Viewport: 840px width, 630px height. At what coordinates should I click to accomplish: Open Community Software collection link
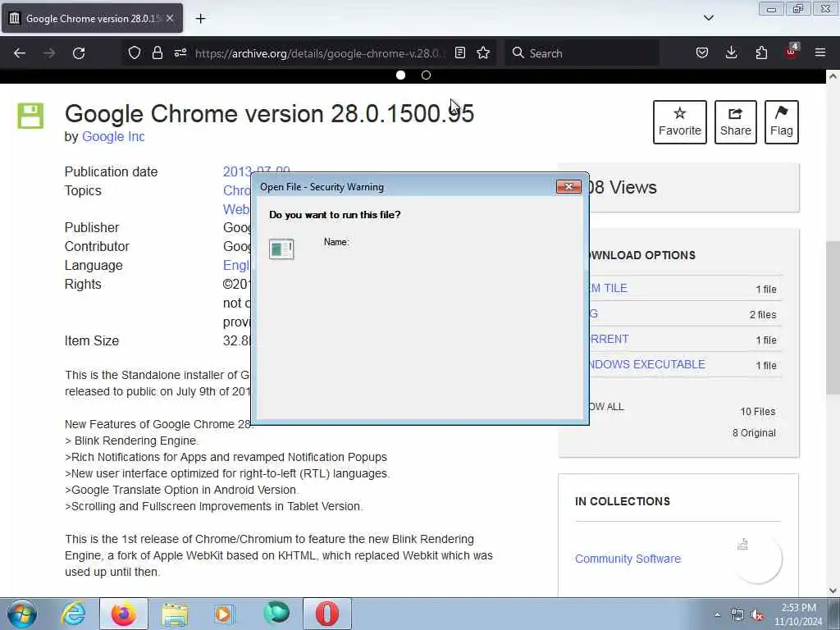(x=628, y=559)
